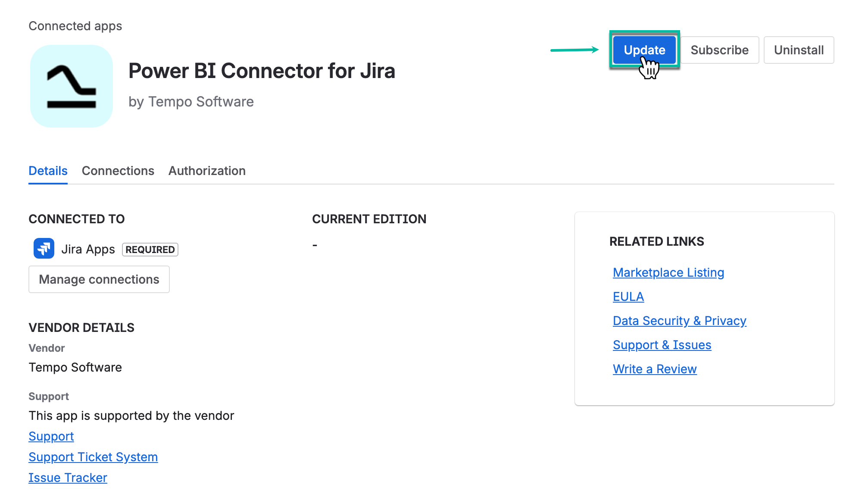Click the CURRENT EDITION heading
868x494 pixels.
coord(369,219)
